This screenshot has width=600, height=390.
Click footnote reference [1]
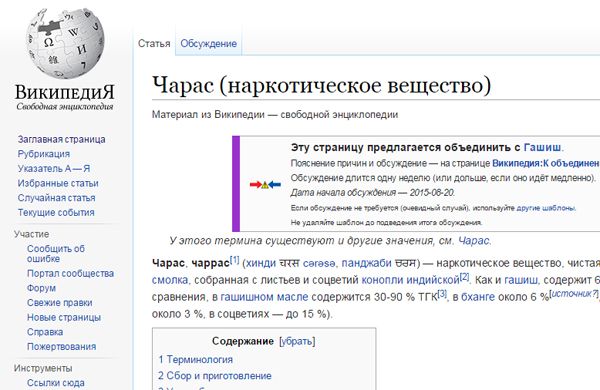coord(234,260)
